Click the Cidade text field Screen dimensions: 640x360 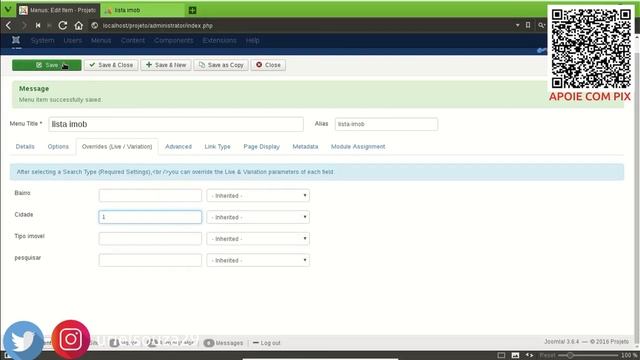pos(150,217)
